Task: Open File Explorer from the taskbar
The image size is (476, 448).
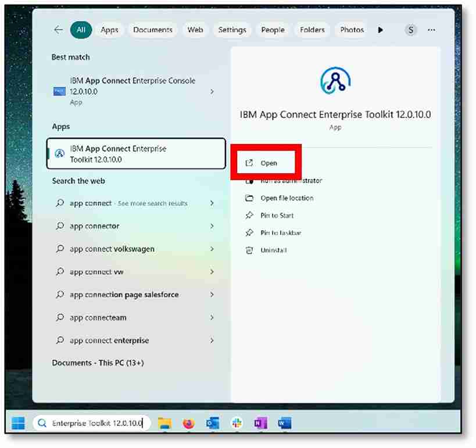Action: (x=165, y=423)
